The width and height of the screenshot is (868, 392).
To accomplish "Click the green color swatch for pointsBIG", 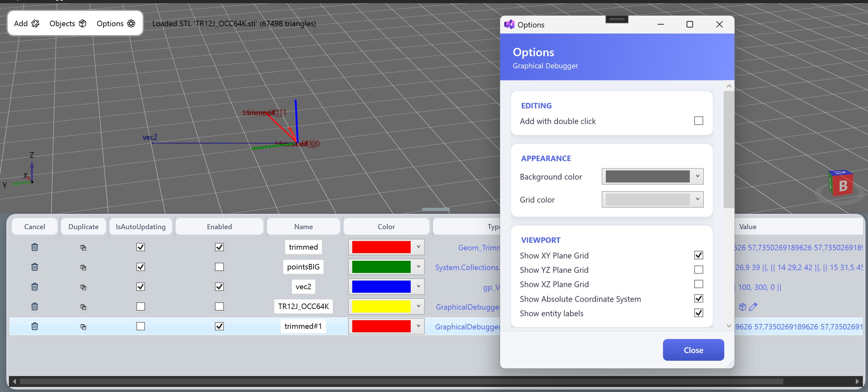I will 381,267.
